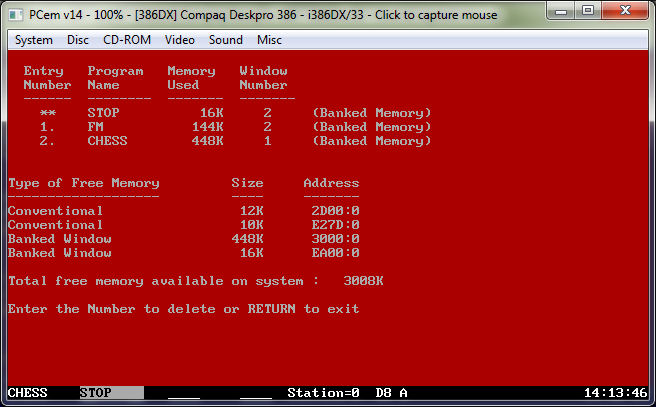
Task: Click window number 2 for FM
Action: click(268, 127)
